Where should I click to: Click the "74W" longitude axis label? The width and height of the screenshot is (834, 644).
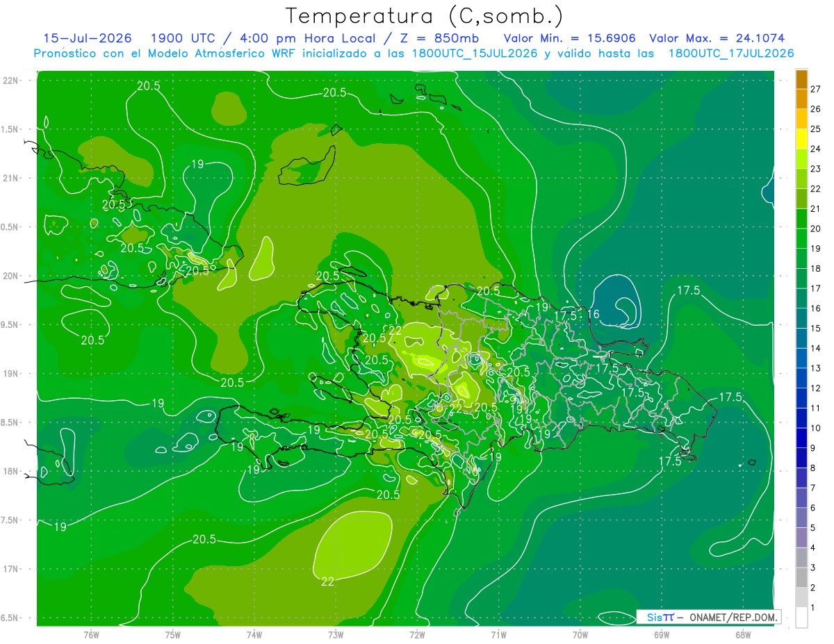(x=254, y=635)
